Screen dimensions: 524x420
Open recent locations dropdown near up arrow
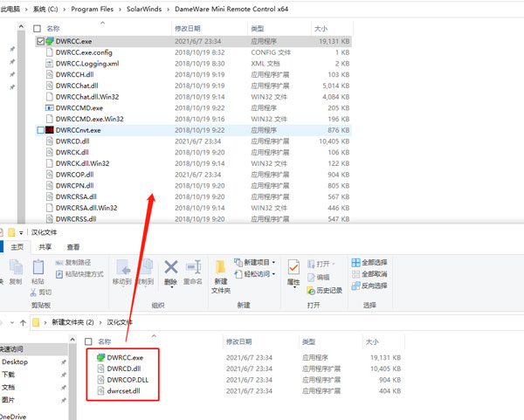click(x=12, y=322)
